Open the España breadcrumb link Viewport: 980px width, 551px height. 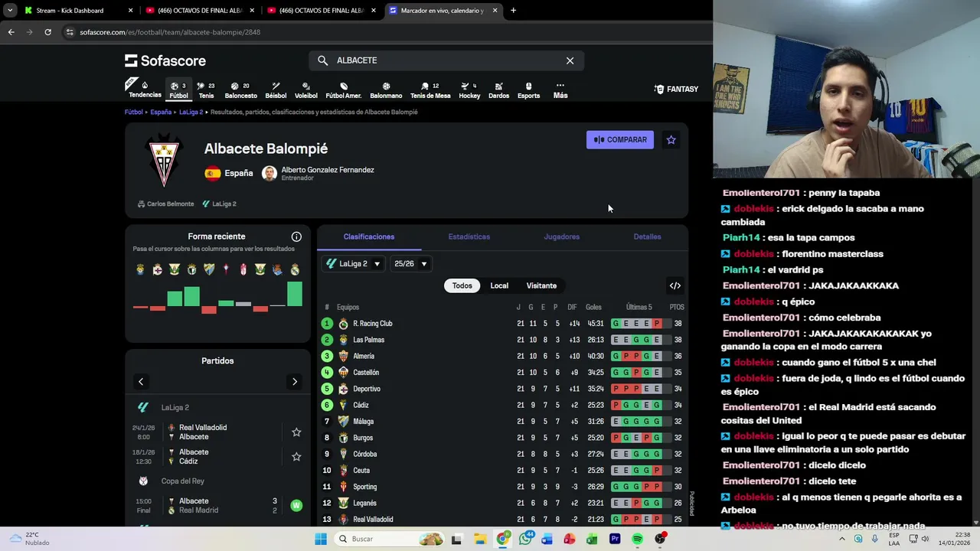161,112
